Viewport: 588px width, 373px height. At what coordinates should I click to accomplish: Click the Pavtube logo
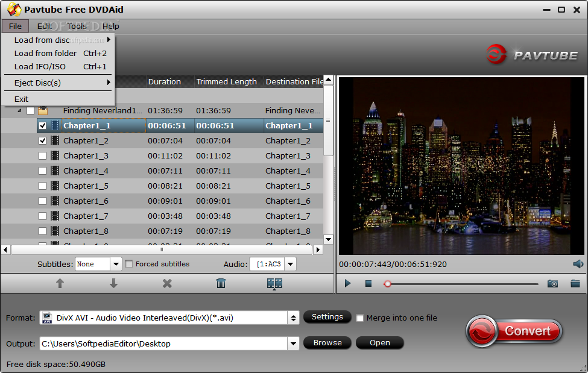pos(532,54)
